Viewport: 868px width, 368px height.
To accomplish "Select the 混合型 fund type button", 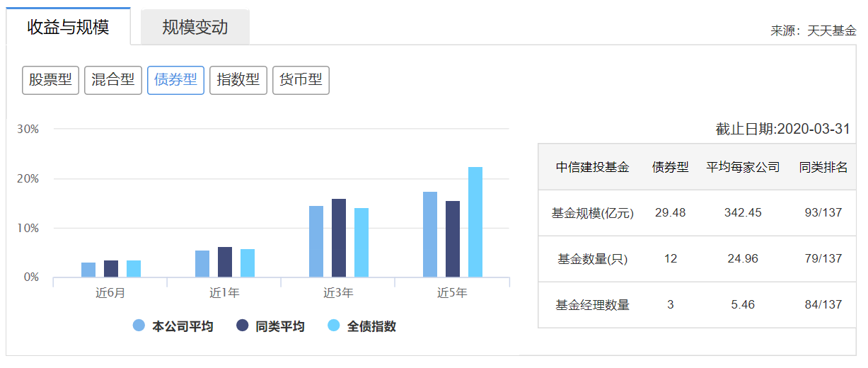I will [x=113, y=80].
